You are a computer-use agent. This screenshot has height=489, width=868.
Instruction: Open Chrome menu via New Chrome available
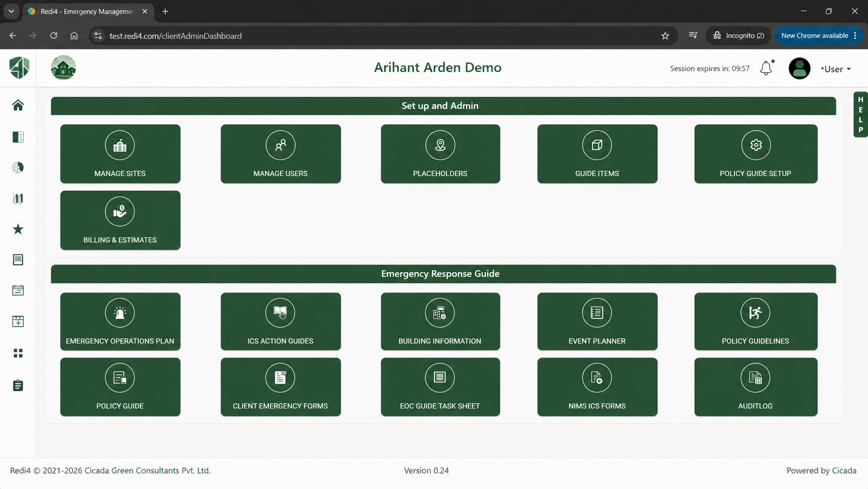point(819,36)
